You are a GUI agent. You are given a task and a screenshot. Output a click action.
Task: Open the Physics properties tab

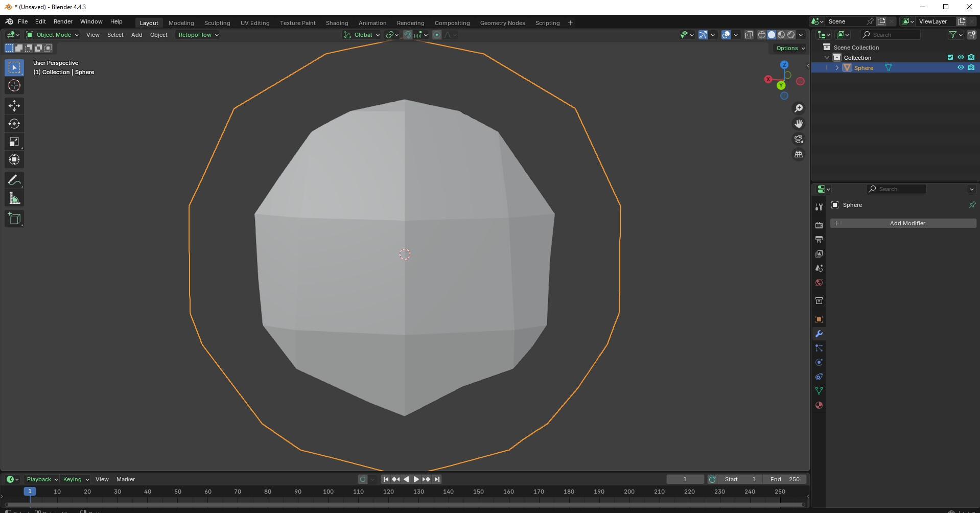point(819,362)
